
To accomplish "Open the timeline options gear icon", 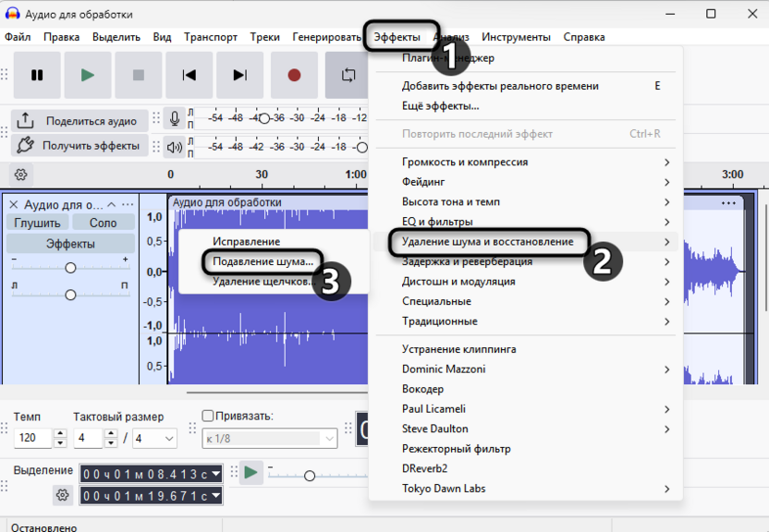I will (x=21, y=175).
